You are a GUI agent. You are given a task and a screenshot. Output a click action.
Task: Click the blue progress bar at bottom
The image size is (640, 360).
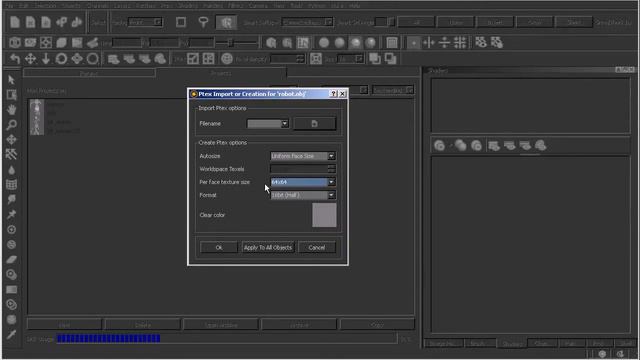pos(109,338)
